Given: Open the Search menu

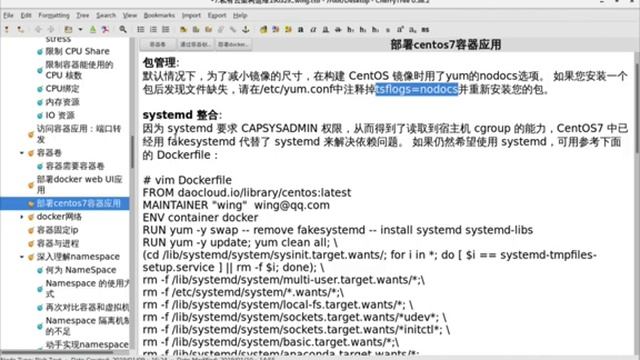Looking at the screenshot, I should [106, 16].
